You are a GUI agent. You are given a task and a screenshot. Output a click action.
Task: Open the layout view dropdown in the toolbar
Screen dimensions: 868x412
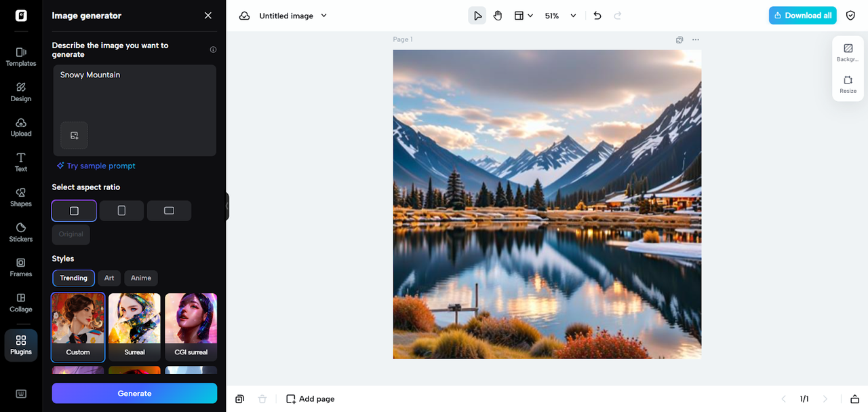click(x=524, y=15)
